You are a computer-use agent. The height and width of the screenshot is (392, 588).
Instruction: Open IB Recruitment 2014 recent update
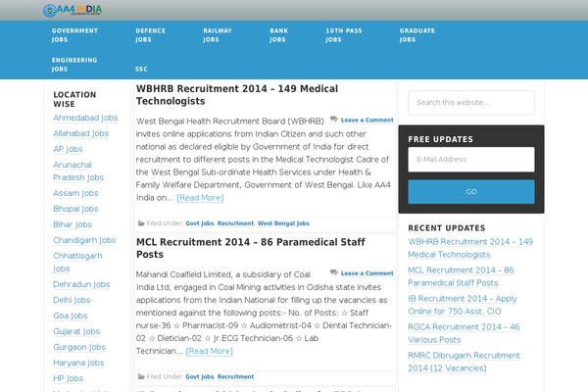(463, 305)
